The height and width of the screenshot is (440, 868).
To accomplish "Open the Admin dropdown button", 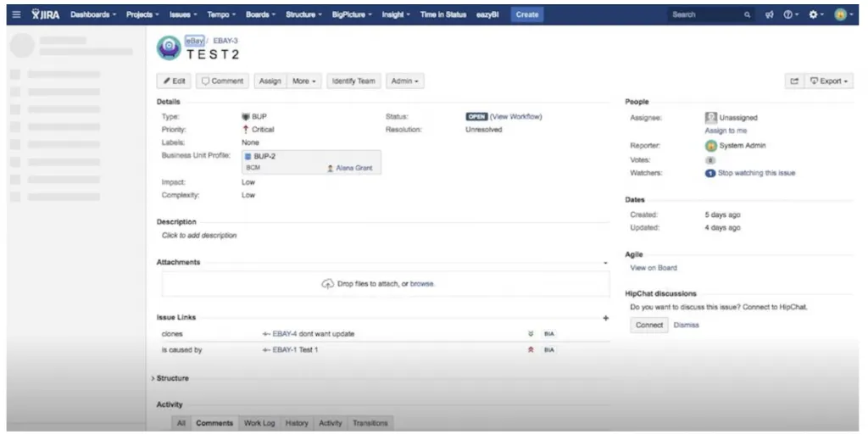I will pyautogui.click(x=405, y=81).
